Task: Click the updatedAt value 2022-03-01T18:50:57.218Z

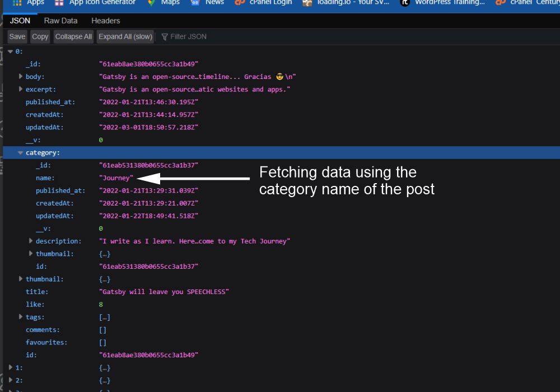Action: (148, 128)
